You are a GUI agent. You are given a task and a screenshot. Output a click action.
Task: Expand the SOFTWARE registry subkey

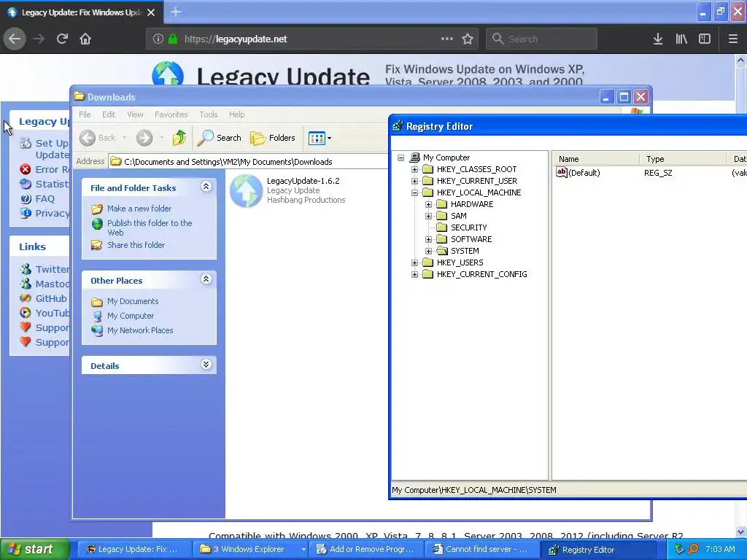429,239
